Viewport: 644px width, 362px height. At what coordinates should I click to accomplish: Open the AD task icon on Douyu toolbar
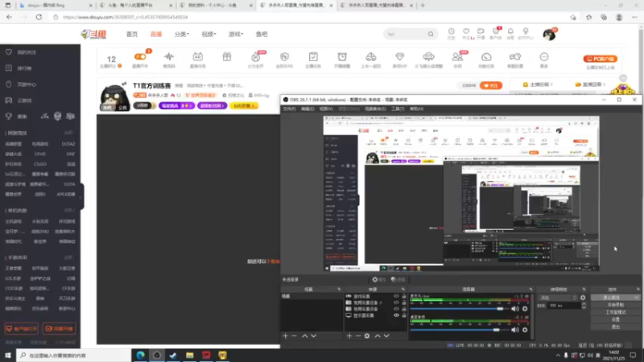pos(197,57)
